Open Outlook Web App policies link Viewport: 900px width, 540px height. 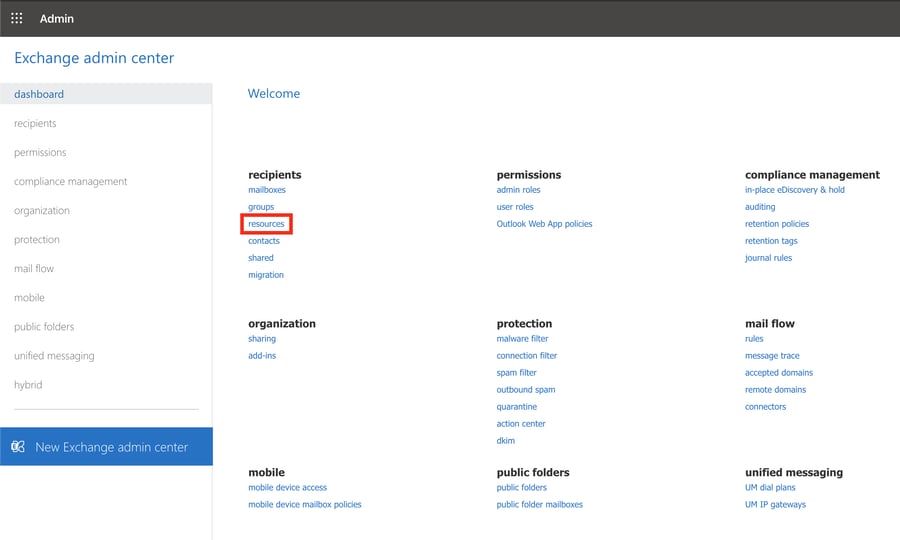[544, 224]
